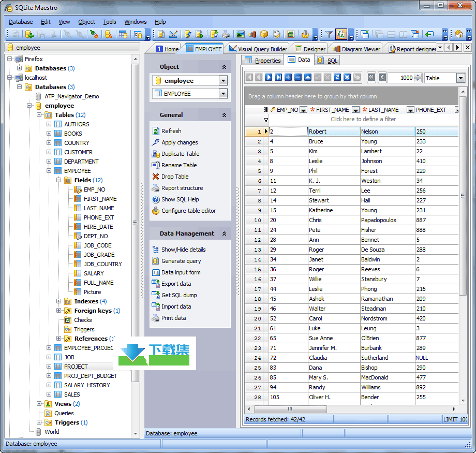
Task: Expand the Views tree node
Action: (39, 404)
